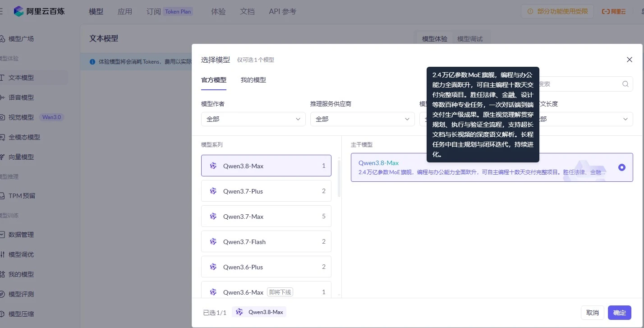The image size is (644, 328).
Task: Switch to the 我的模型 tab in the dialog
Action: pos(253,80)
